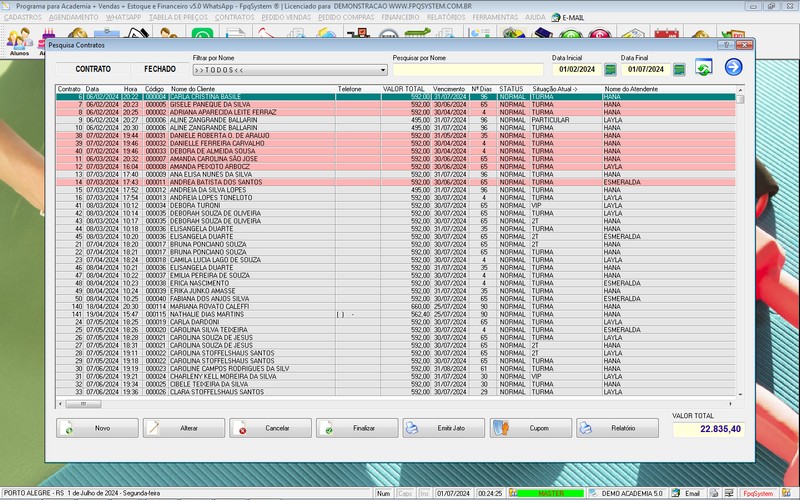The width and height of the screenshot is (800, 500).
Task: Select the CHARLENY KELL MOREIRA DA SILVA row
Action: pyautogui.click(x=396, y=376)
